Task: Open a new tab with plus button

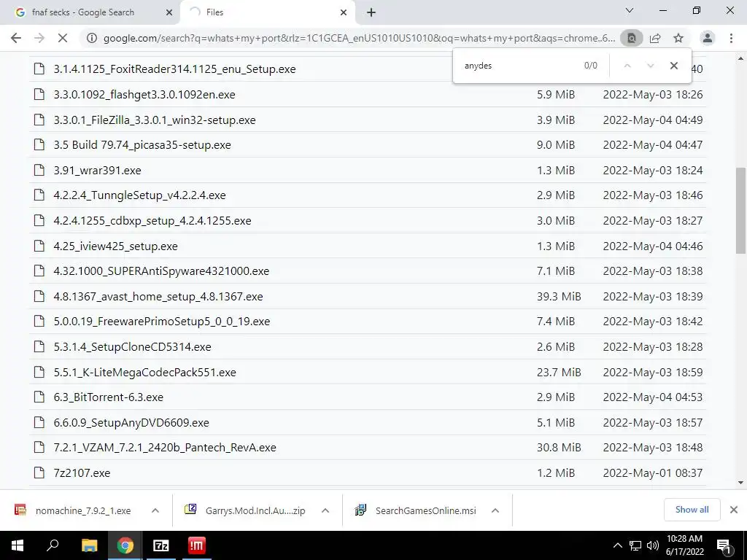Action: point(371,12)
